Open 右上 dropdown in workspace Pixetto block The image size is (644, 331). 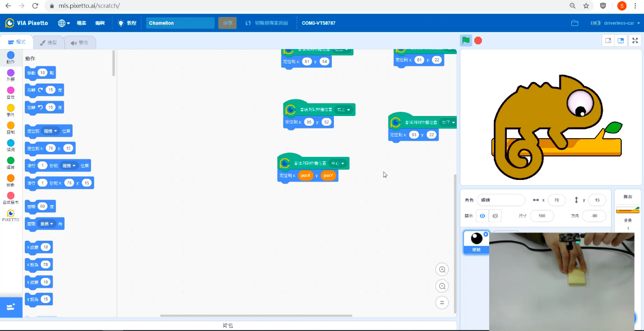[344, 110]
